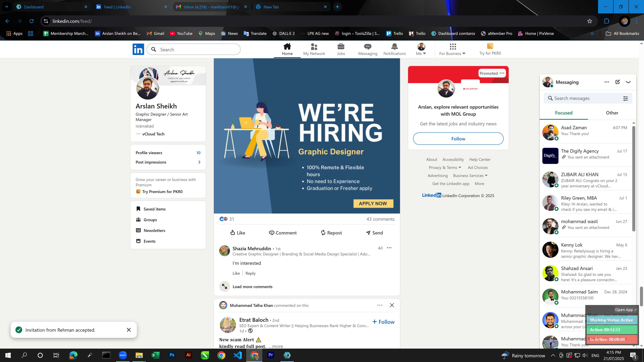Compose a new message
The height and width of the screenshot is (362, 644).
tap(618, 82)
